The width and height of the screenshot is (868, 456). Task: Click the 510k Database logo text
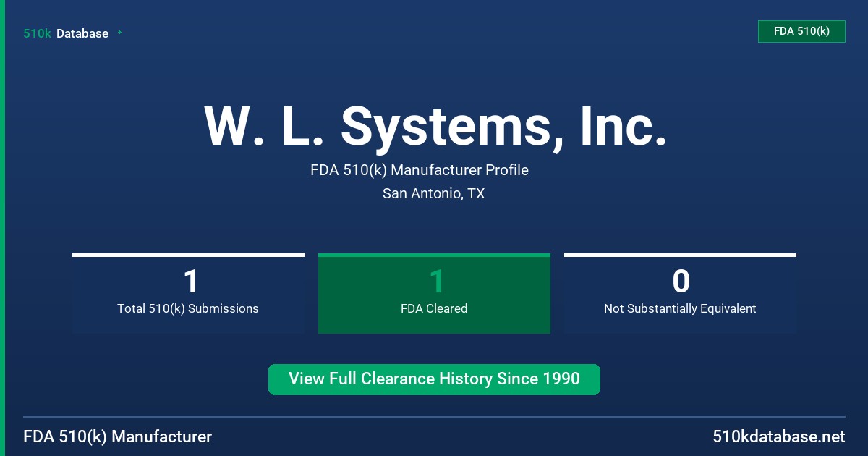[66, 33]
